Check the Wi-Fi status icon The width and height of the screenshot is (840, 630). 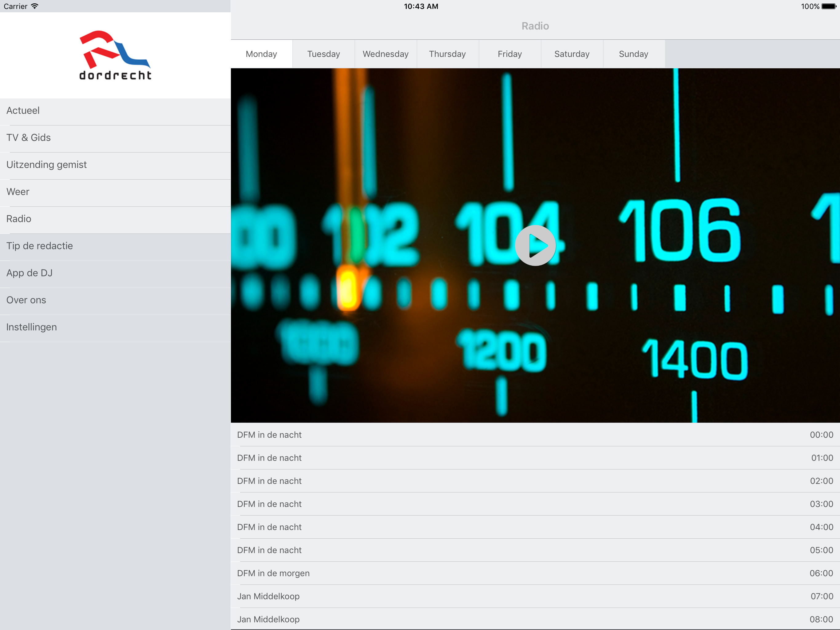point(34,6)
